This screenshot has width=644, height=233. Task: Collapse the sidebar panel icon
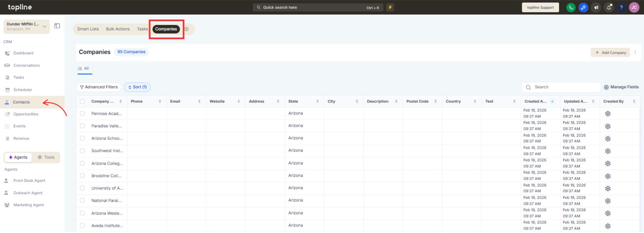57,26
